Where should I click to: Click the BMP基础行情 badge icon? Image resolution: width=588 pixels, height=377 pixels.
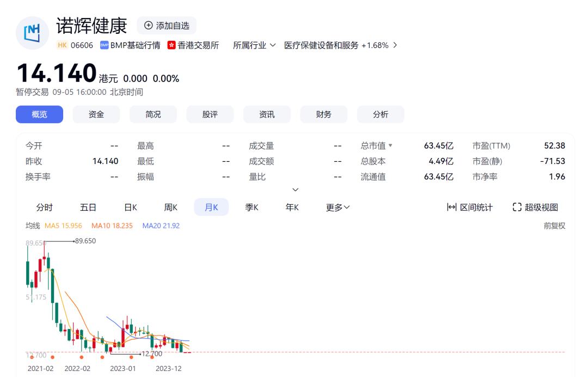click(104, 45)
